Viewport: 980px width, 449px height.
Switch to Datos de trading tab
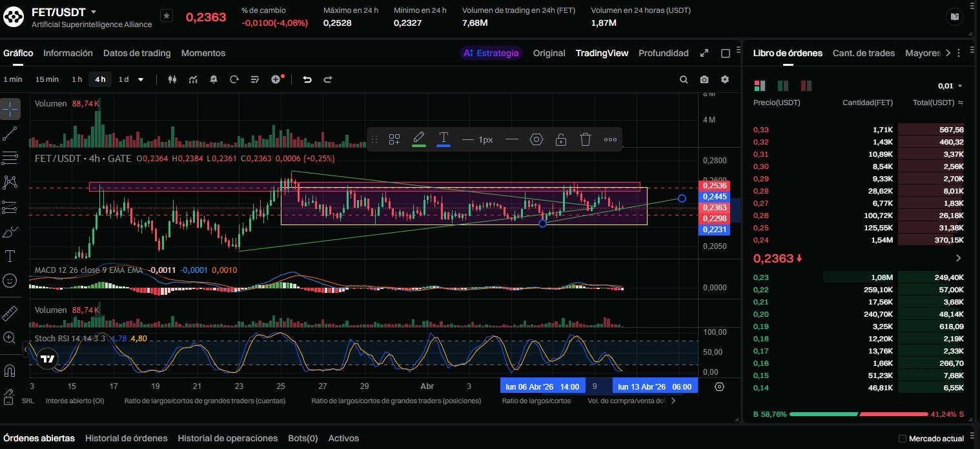click(x=137, y=53)
